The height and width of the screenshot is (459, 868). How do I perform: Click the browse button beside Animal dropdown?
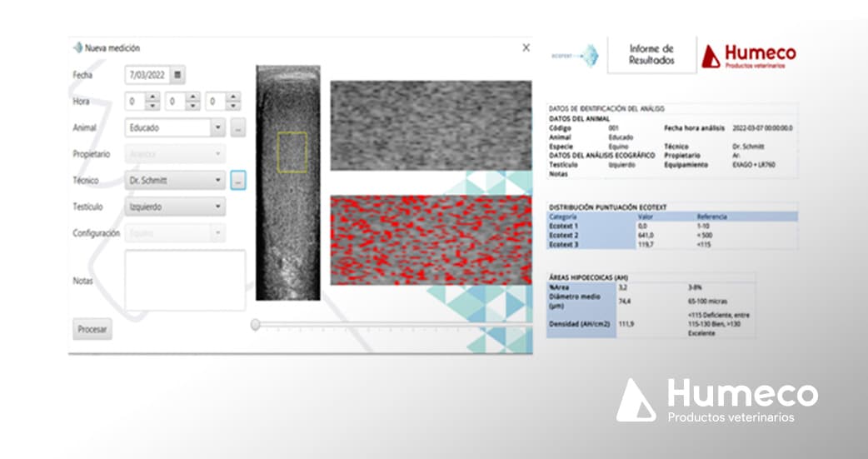tap(238, 128)
